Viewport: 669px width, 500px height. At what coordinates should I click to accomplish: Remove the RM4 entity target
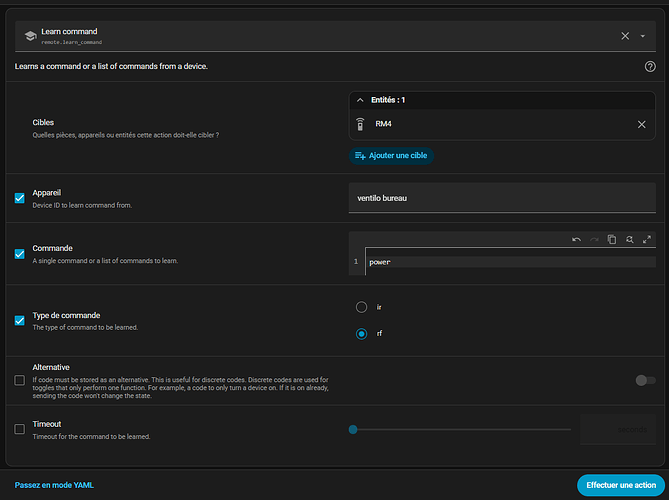[642, 124]
